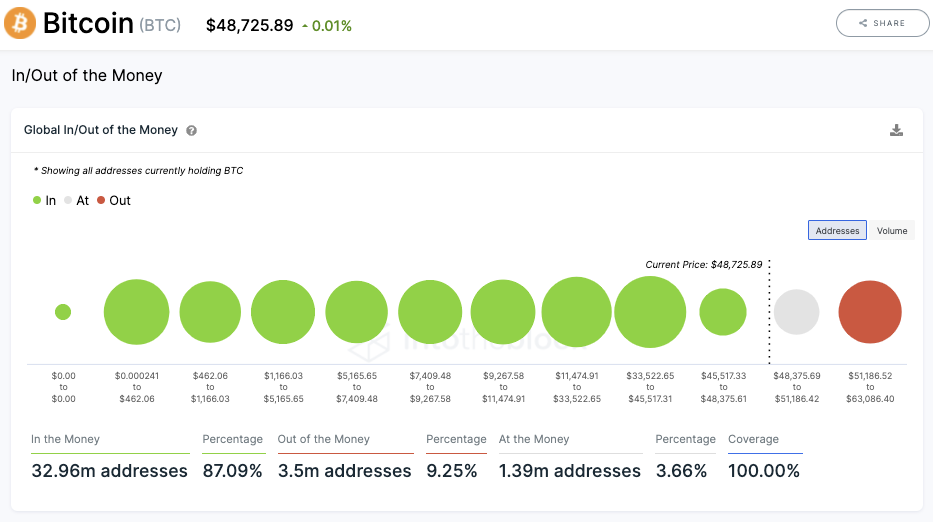Click the 87.09% percentage value
Viewport: 933px width, 522px height.
click(233, 471)
